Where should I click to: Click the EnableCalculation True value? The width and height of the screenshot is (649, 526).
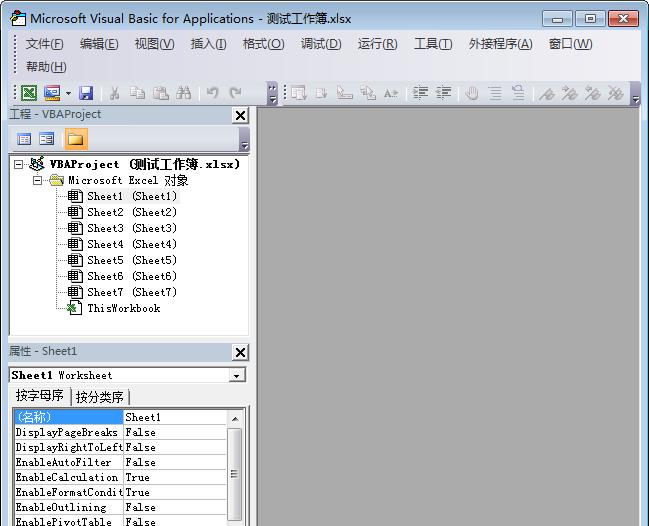coord(175,477)
